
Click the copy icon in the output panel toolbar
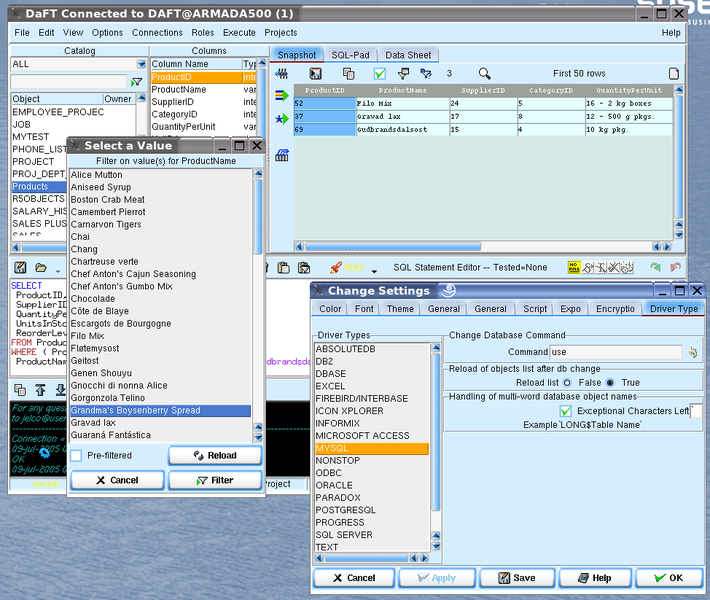tap(20, 389)
